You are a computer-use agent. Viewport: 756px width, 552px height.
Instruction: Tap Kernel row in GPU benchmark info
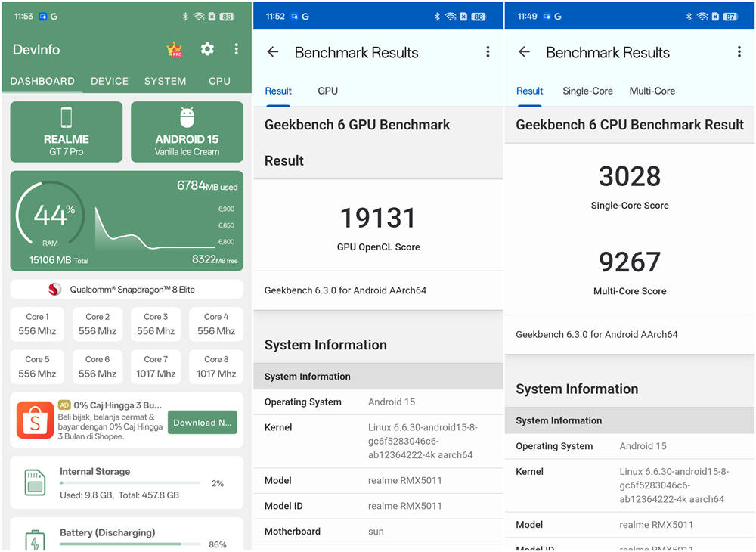click(378, 441)
